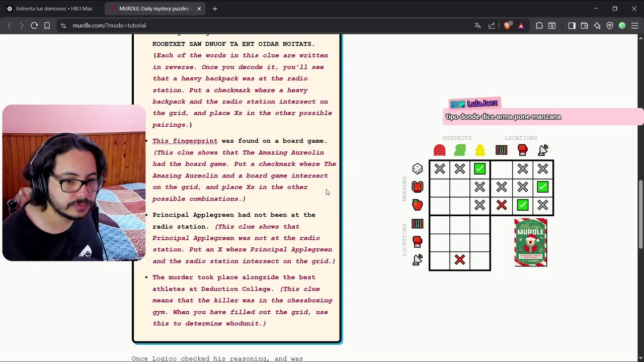The image size is (644, 362).
Task: Click the LulaJaez chat username
Action: [482, 104]
